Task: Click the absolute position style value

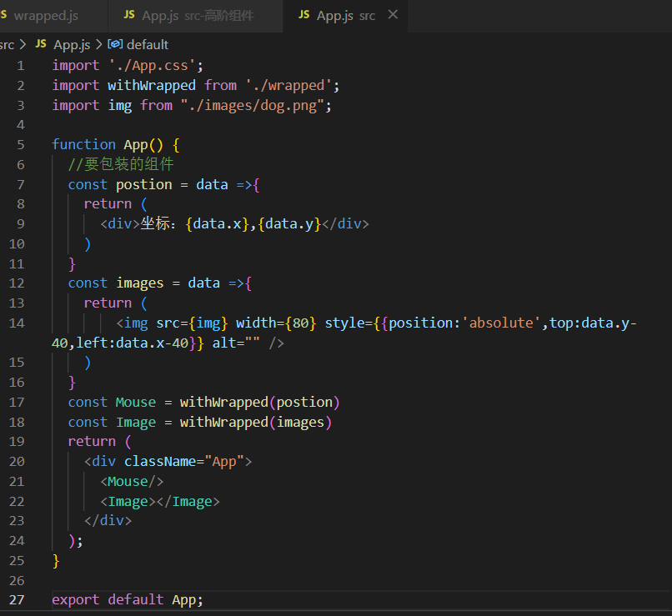Action: click(x=501, y=322)
